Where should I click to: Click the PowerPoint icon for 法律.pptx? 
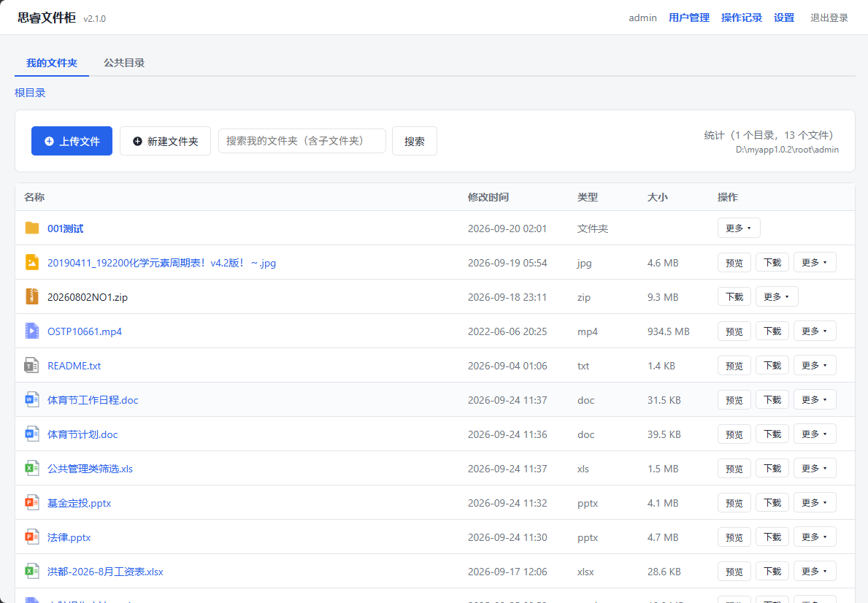(x=32, y=537)
